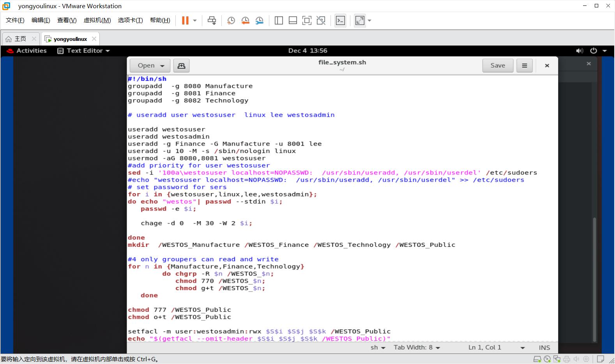Open the snapshot manager icon

259,21
